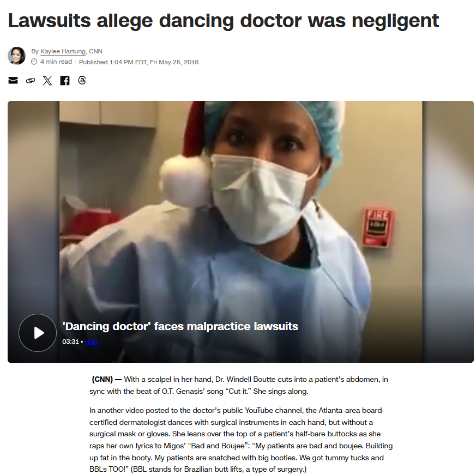The width and height of the screenshot is (476, 475).
Task: Click the video thumbnail of the masked doctor
Action: tap(240, 212)
